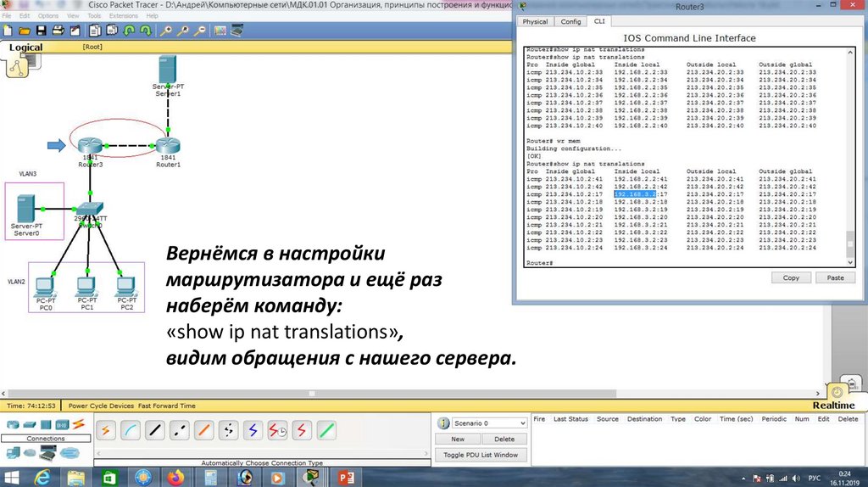This screenshot has width=868, height=487.
Task: Open Internet Explorer from taskbar
Action: click(42, 477)
